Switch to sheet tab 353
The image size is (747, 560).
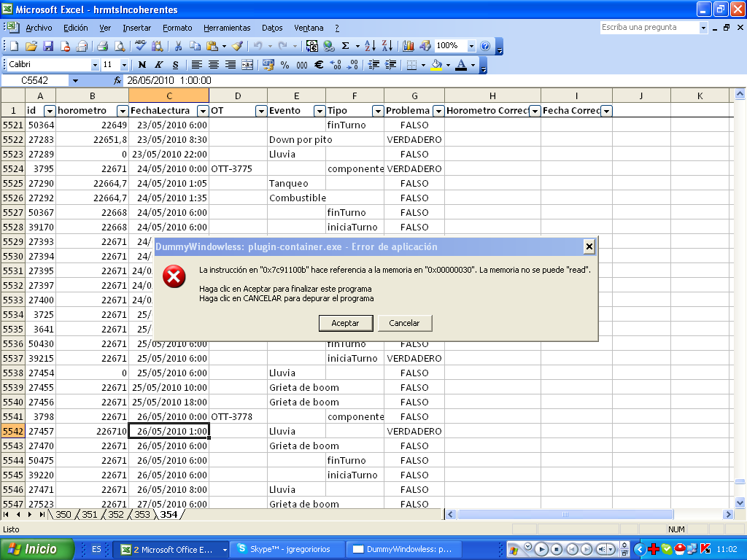click(142, 515)
